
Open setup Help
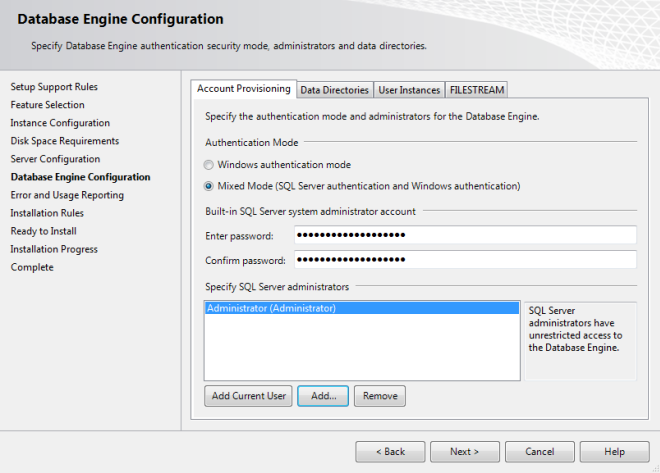coord(614,452)
